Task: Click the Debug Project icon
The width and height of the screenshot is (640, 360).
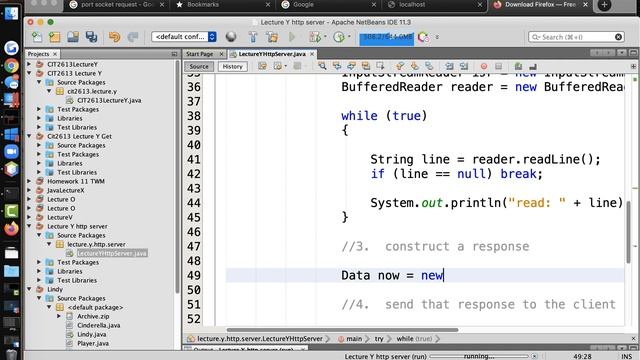Action: [315, 37]
